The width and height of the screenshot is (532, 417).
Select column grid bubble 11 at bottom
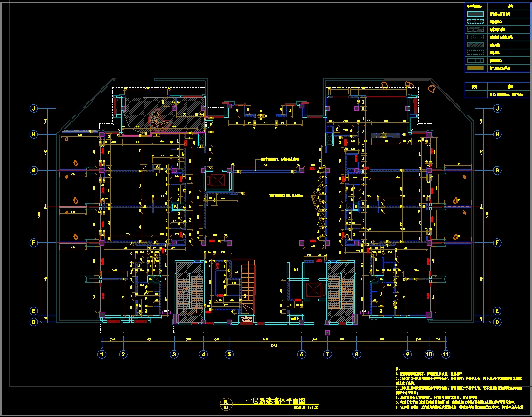(445, 354)
